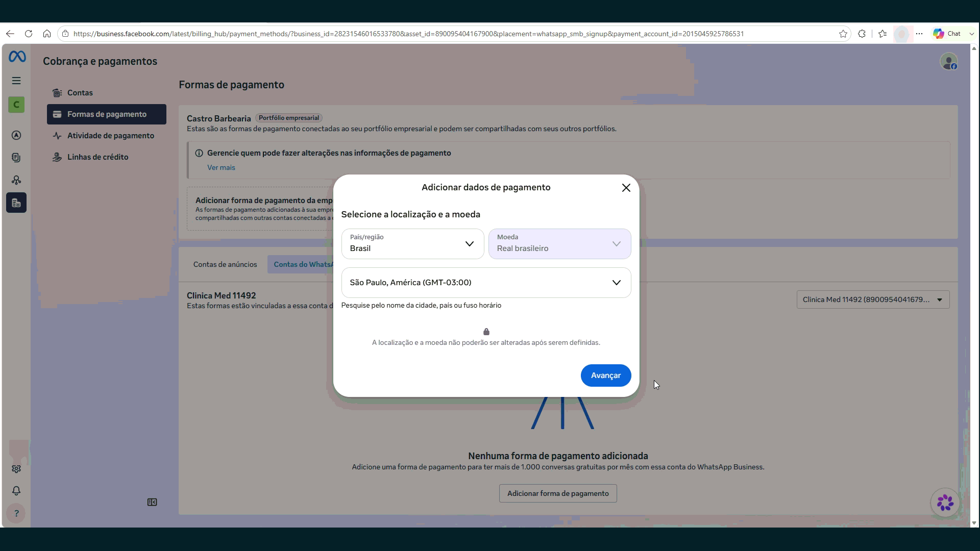Expand the País/região Brasil dropdown

point(412,244)
